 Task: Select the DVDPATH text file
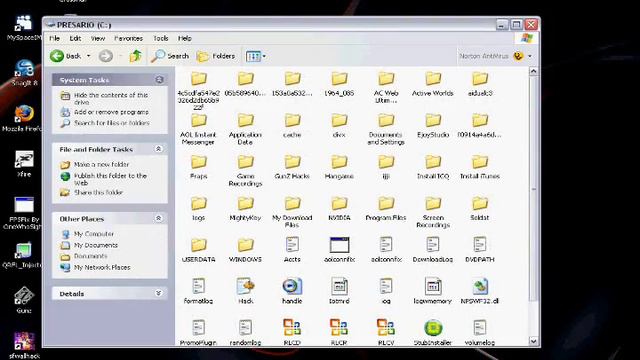(480, 249)
